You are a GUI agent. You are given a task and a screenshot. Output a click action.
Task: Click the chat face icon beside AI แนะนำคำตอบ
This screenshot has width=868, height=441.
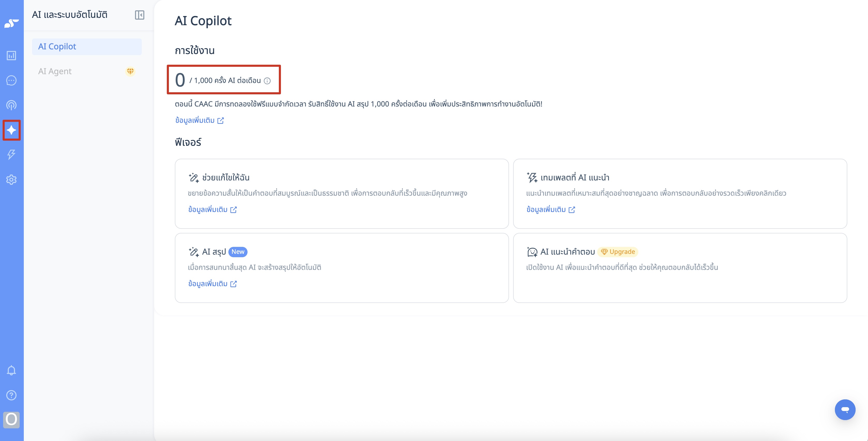click(x=532, y=252)
